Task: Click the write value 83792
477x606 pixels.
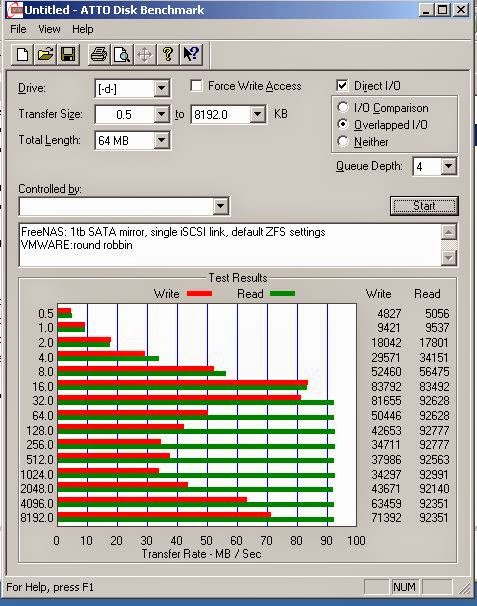Action: tap(386, 386)
